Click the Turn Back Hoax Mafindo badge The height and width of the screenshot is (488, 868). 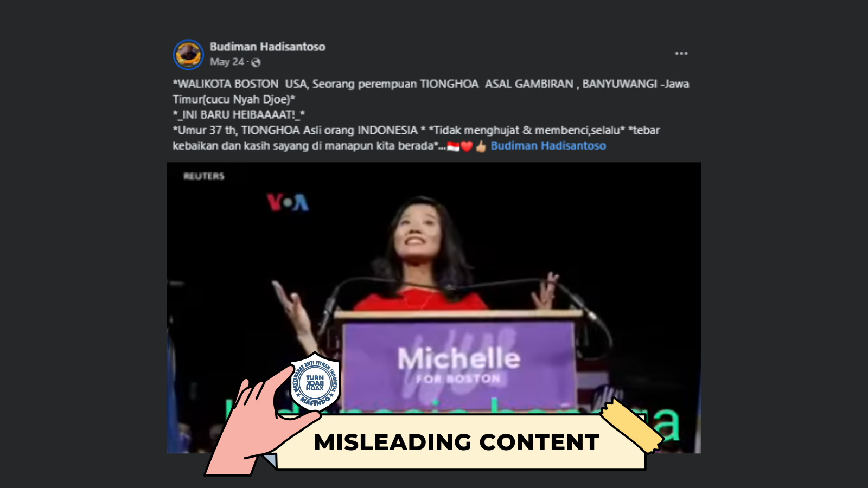point(315,383)
